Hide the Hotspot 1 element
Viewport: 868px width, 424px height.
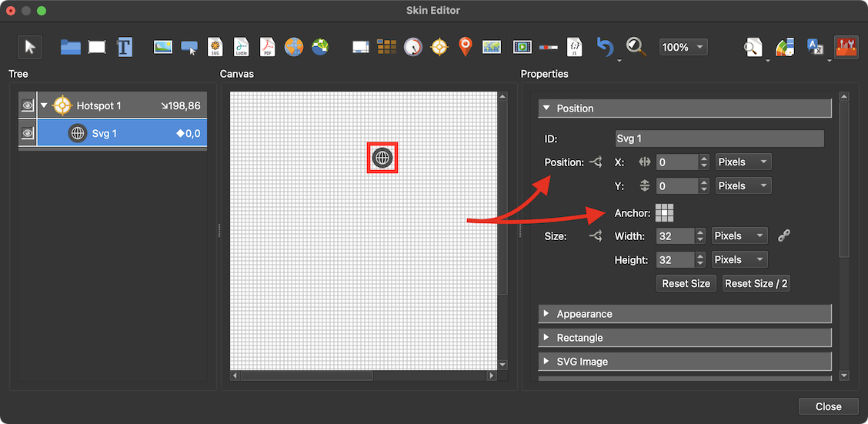(x=28, y=106)
